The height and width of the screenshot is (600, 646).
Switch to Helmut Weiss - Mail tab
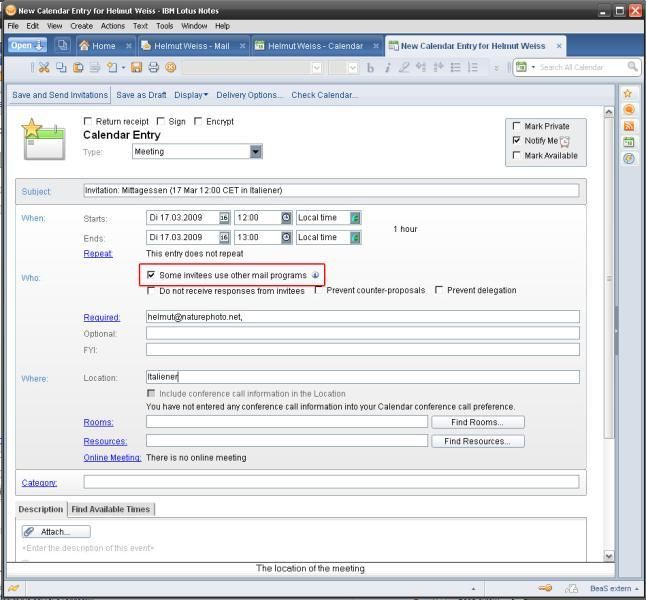click(x=192, y=46)
